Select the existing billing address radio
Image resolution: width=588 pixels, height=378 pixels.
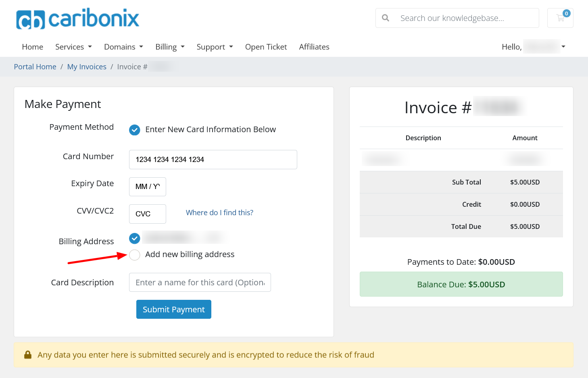[135, 239]
